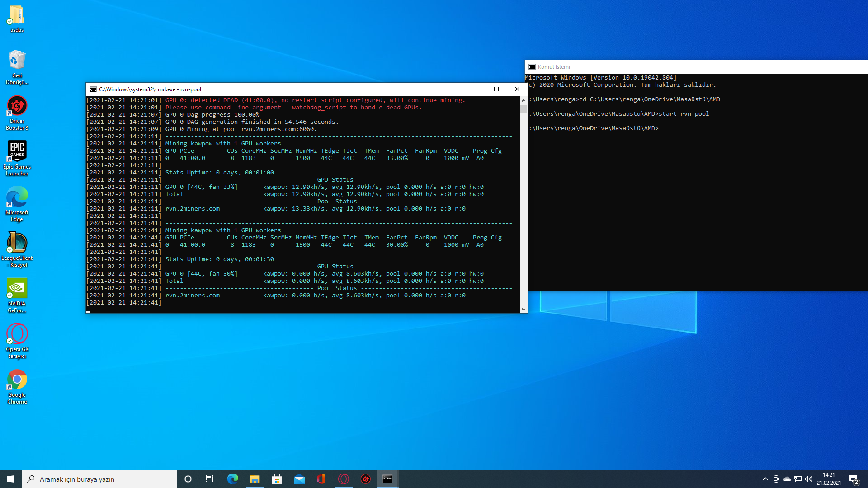Open the NVIDIA GeForce desktop icon
Image resolution: width=868 pixels, height=488 pixels.
coord(17,289)
